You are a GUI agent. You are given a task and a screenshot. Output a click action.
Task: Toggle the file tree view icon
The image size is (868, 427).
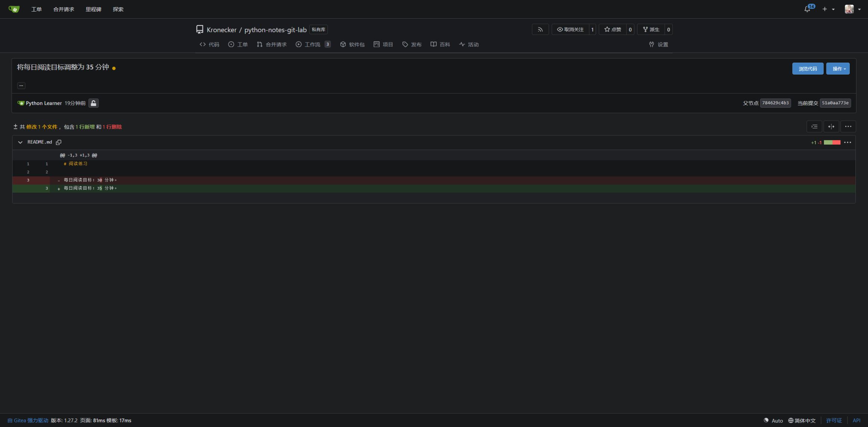point(814,127)
